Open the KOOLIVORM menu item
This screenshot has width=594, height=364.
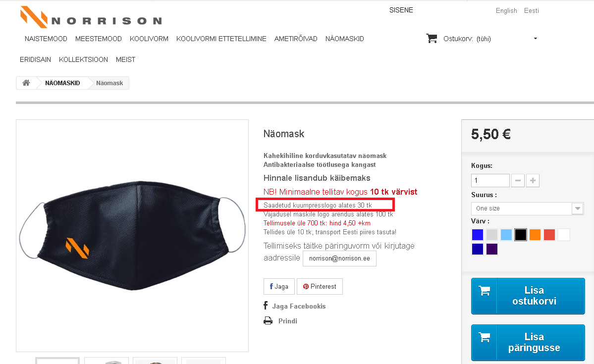tap(149, 39)
